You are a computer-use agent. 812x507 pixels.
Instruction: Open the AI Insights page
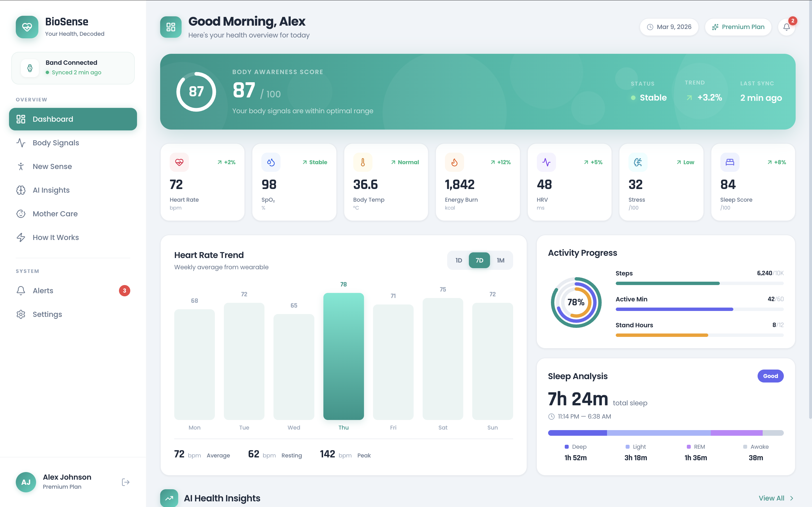pyautogui.click(x=51, y=190)
